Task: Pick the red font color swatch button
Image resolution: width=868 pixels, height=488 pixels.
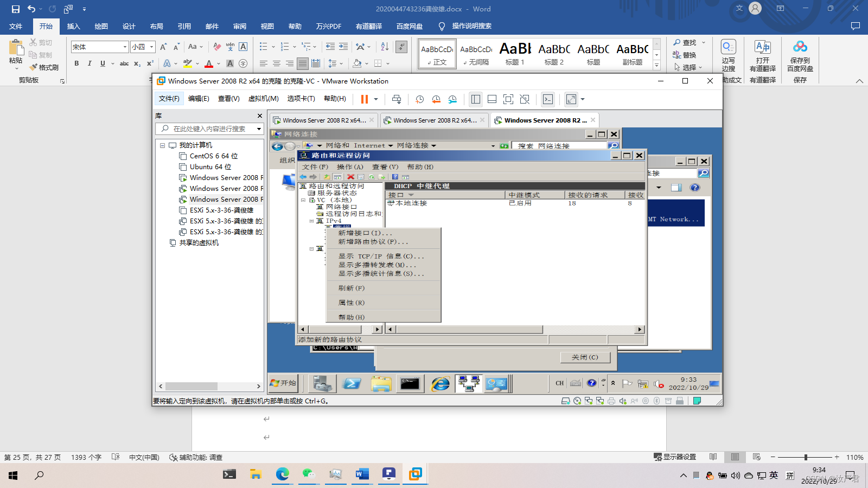Action: pyautogui.click(x=209, y=63)
